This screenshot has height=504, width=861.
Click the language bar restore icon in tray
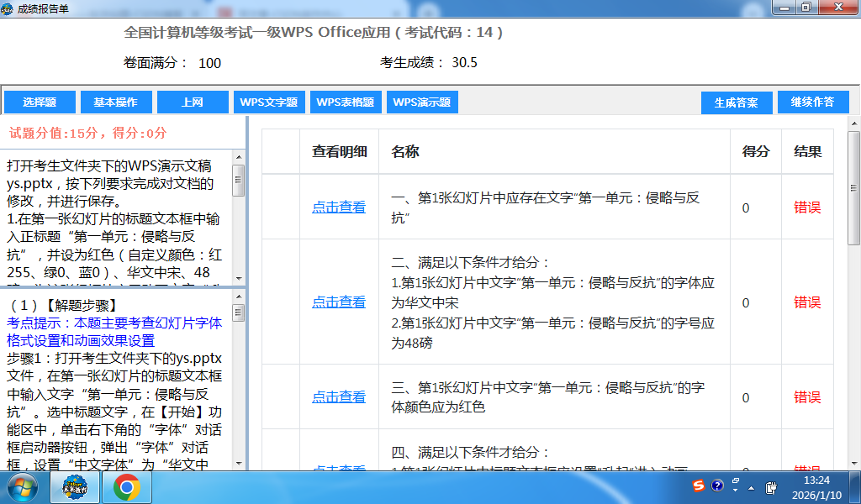click(735, 481)
